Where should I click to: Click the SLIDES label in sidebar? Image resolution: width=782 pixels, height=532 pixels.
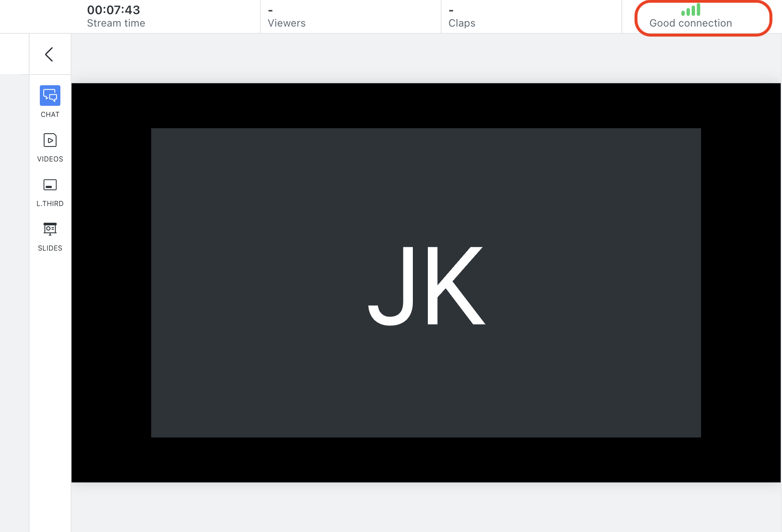(x=50, y=248)
